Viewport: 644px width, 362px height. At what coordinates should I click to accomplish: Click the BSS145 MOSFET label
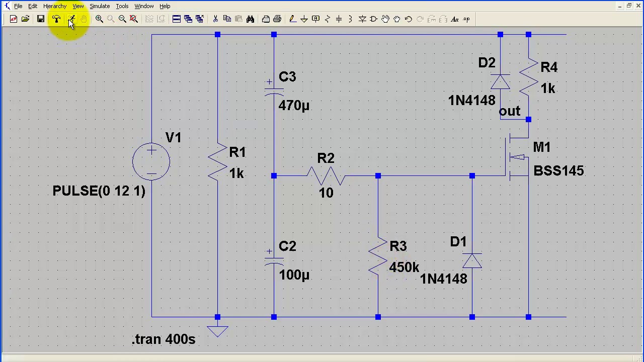click(x=558, y=171)
